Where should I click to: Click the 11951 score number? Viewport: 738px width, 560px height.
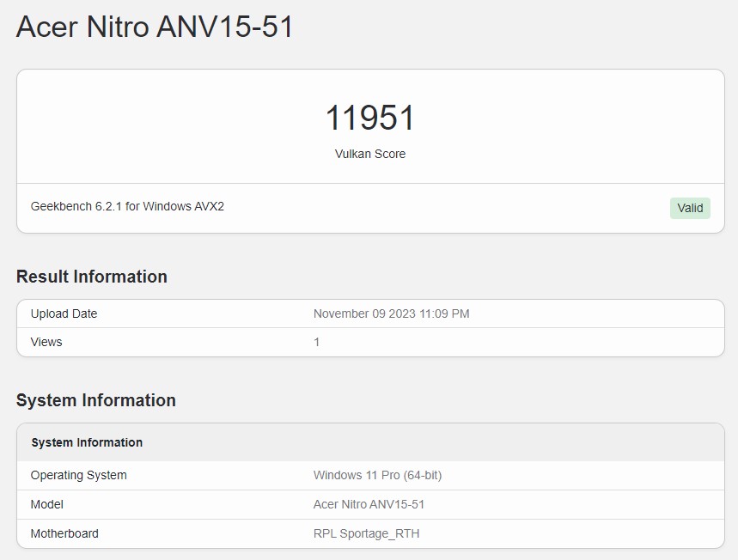pyautogui.click(x=369, y=119)
